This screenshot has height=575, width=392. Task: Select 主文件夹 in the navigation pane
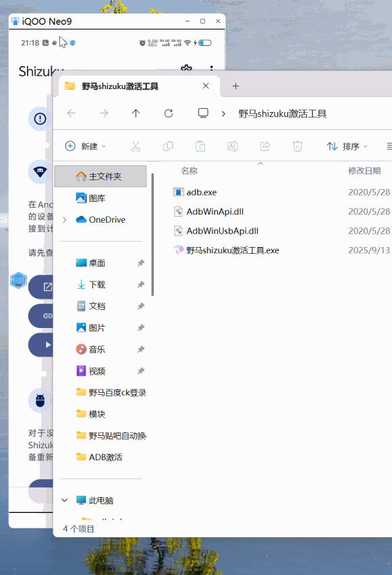101,176
